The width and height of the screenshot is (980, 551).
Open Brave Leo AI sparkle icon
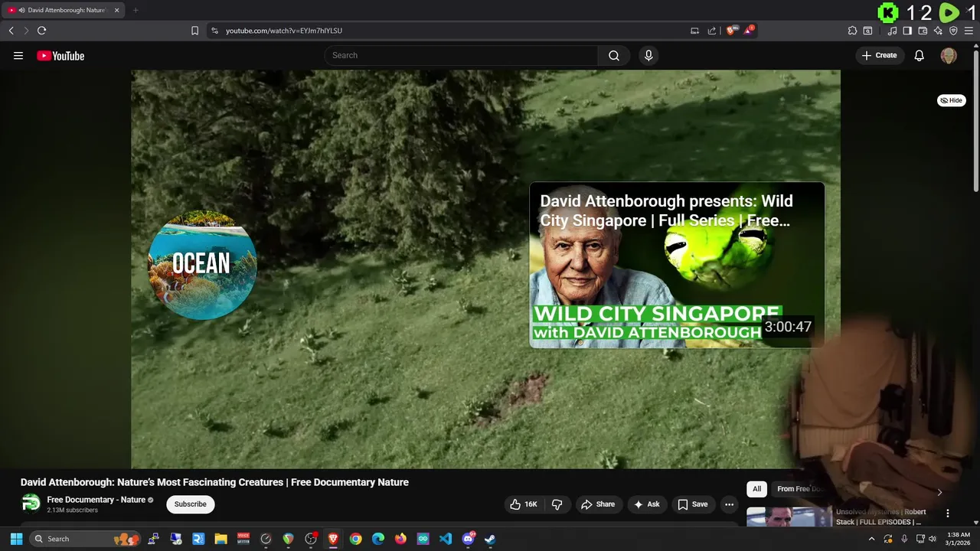[938, 31]
